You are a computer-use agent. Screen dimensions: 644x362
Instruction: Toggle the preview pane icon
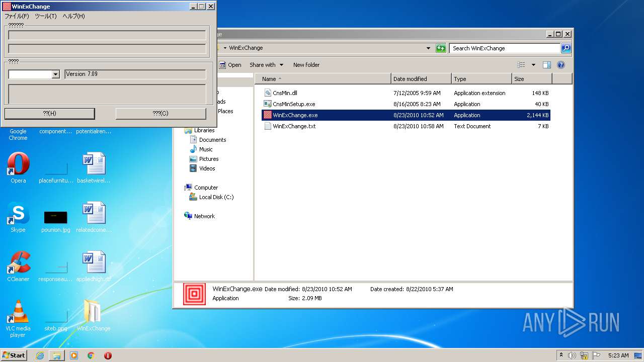547,65
